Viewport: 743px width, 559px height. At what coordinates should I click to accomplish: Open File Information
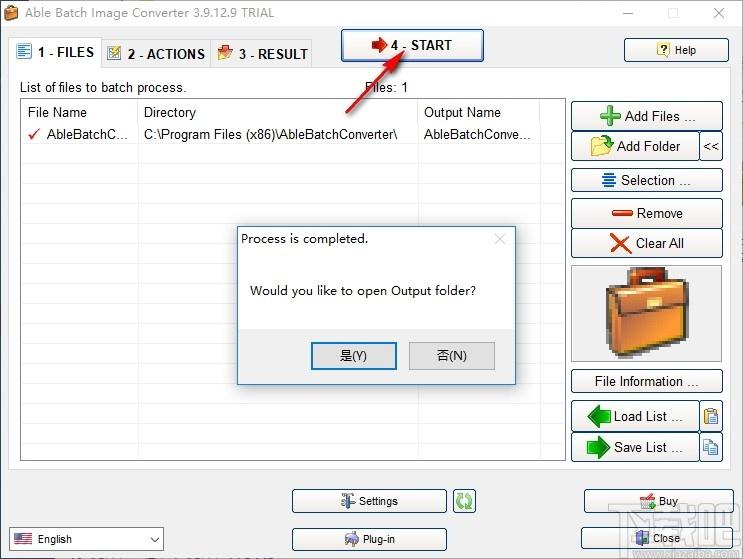(647, 381)
